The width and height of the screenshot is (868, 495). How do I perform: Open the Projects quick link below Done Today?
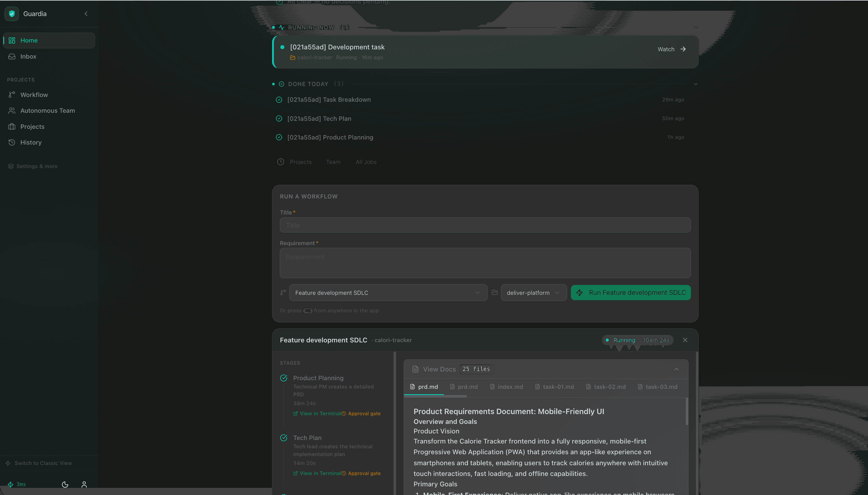(x=301, y=162)
